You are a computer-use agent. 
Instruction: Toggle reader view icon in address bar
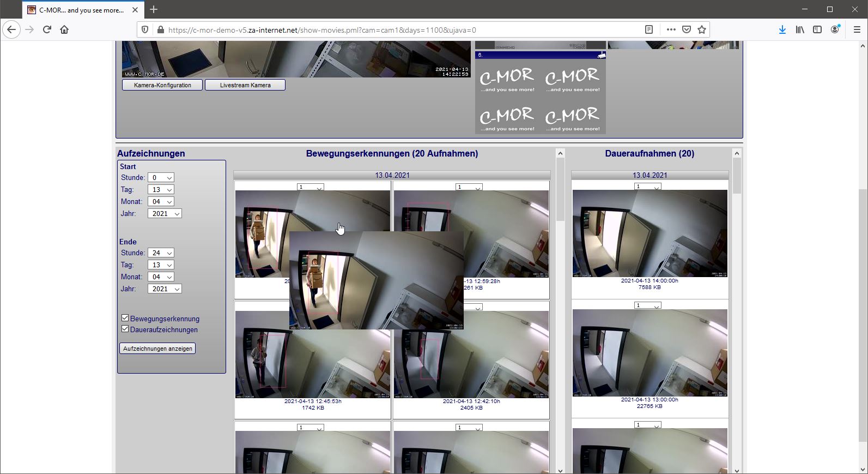click(x=649, y=30)
